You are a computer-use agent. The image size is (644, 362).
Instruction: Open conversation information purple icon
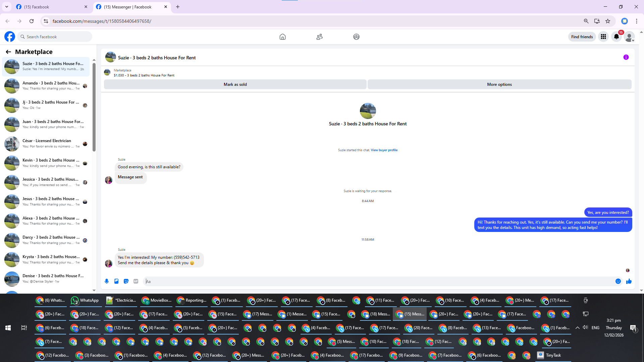(626, 57)
